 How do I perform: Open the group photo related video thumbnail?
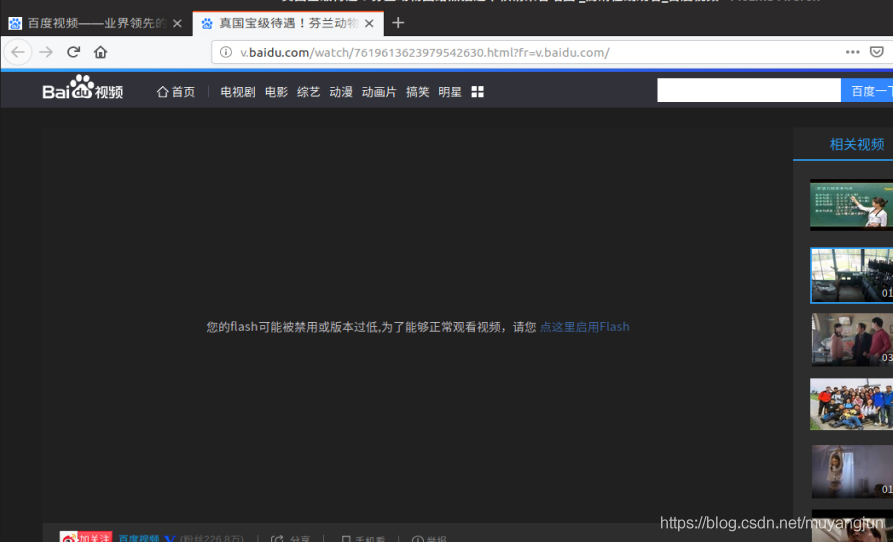pyautogui.click(x=851, y=404)
